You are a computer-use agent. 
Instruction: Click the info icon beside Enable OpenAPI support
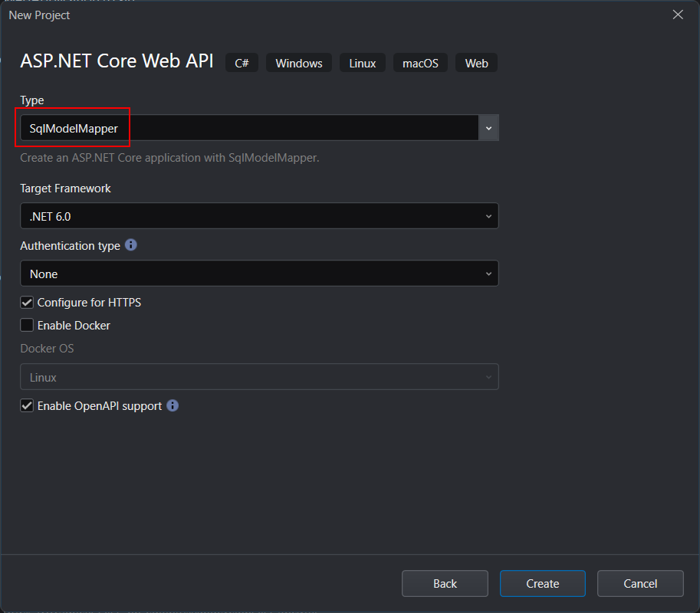coord(173,405)
